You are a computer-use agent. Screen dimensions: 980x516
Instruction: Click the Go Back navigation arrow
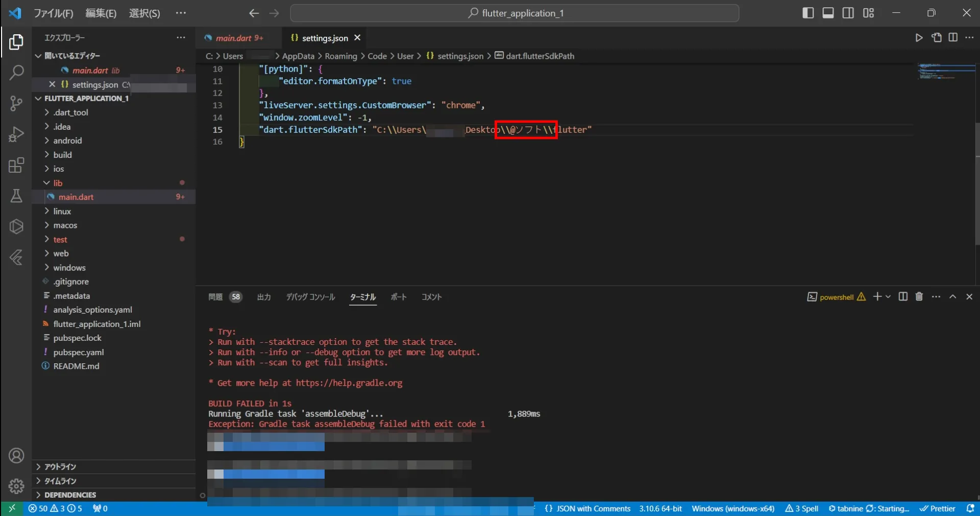pyautogui.click(x=254, y=13)
